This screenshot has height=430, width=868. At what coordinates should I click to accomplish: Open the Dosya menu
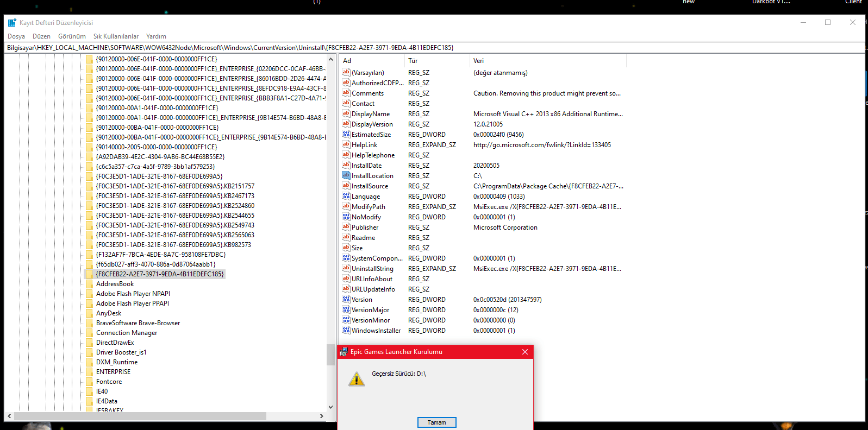click(x=16, y=36)
